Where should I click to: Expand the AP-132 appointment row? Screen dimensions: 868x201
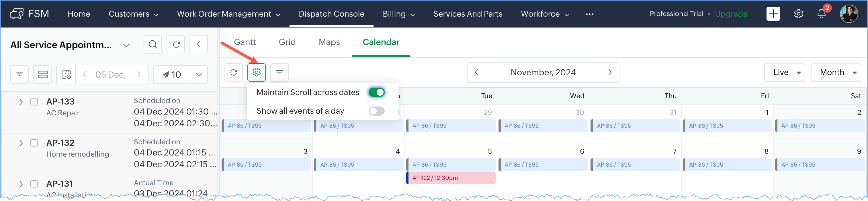tap(21, 143)
